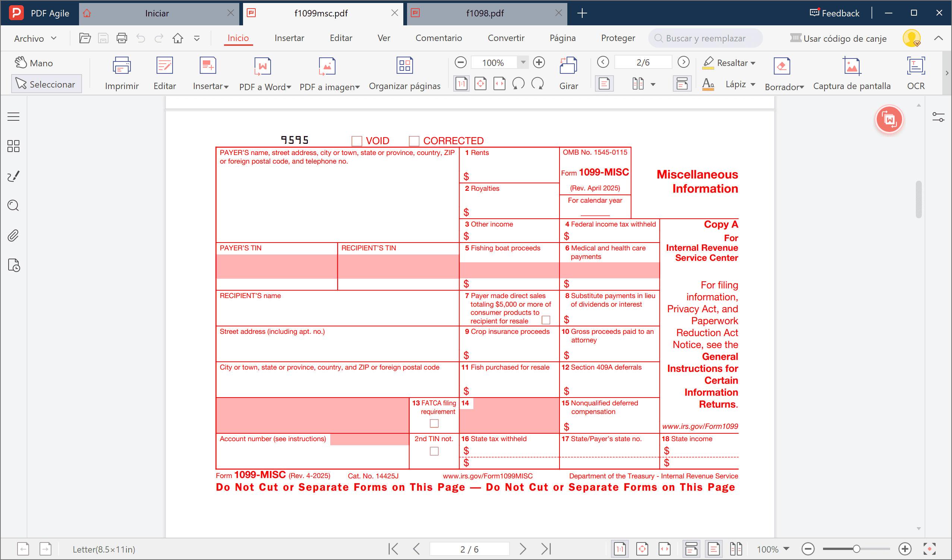Click the search magnifier in left sidebar
This screenshot has height=560, width=952.
coord(13,206)
